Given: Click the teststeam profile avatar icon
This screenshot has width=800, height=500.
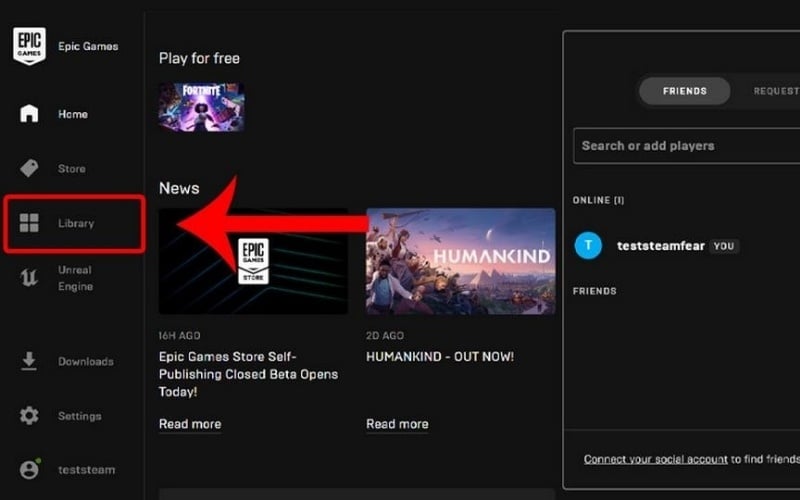Looking at the screenshot, I should click(x=29, y=469).
